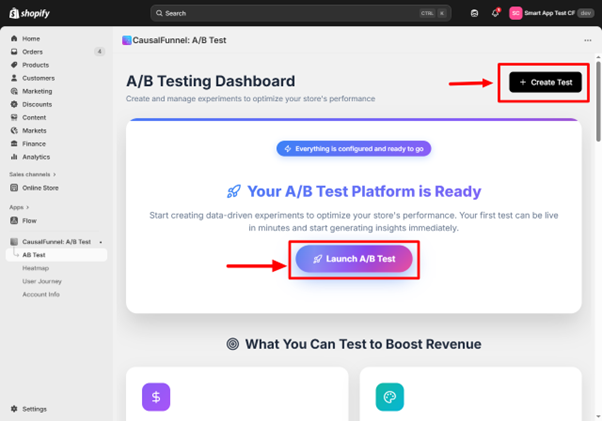This screenshot has width=602, height=421.
Task: Go to User Journey page
Action: 42,281
